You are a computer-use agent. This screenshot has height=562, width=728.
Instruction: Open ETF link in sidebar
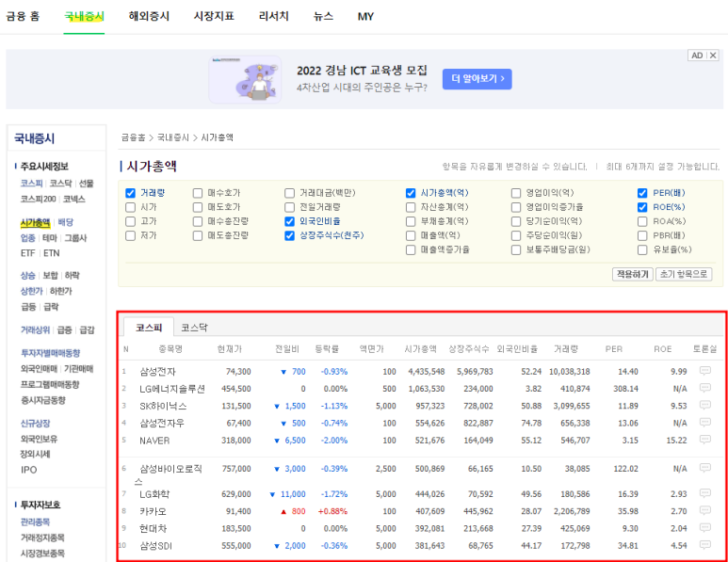(x=28, y=253)
